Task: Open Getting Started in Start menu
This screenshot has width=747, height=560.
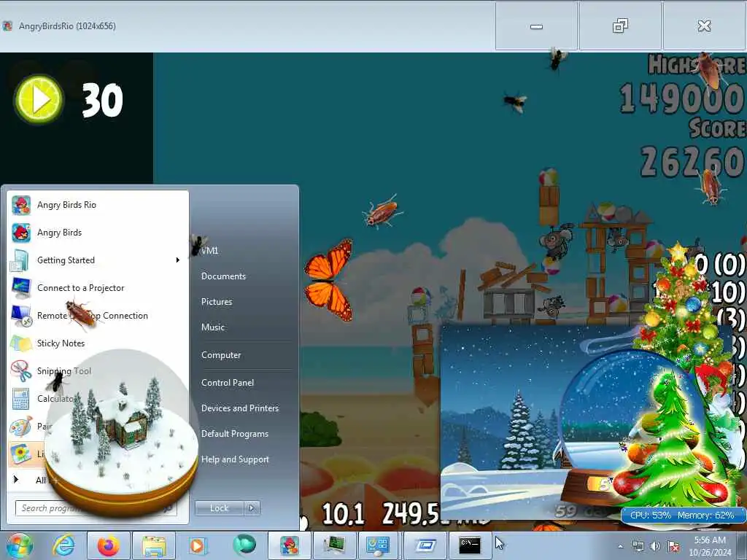Action: (x=98, y=260)
